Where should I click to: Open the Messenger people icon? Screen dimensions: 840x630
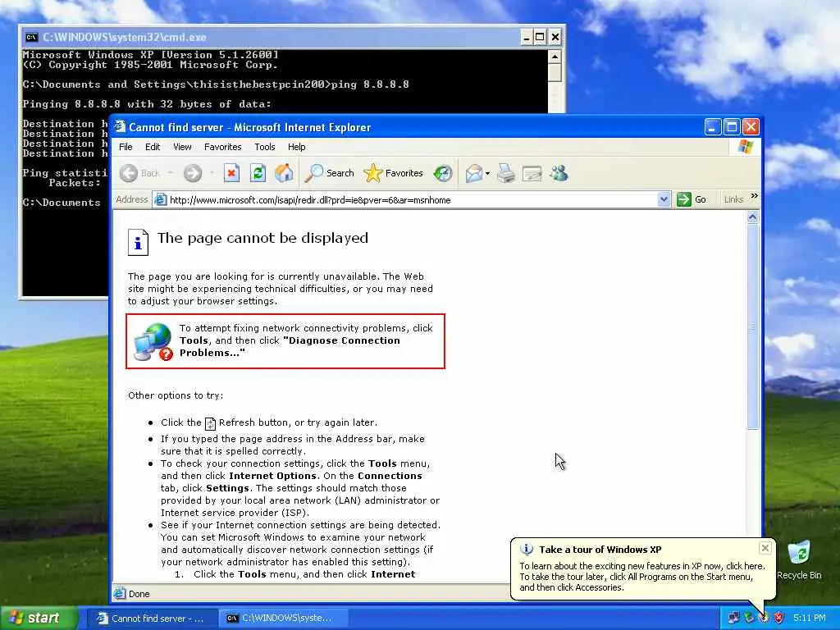tap(559, 173)
